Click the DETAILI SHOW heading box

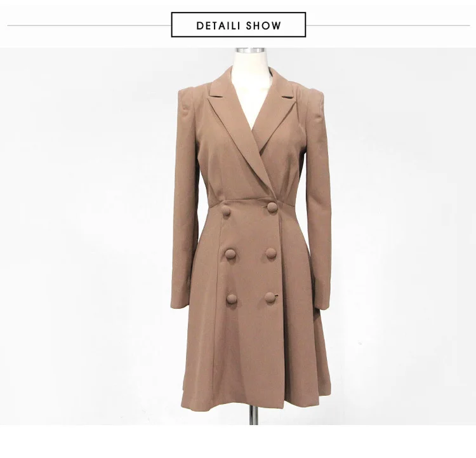pyautogui.click(x=238, y=25)
